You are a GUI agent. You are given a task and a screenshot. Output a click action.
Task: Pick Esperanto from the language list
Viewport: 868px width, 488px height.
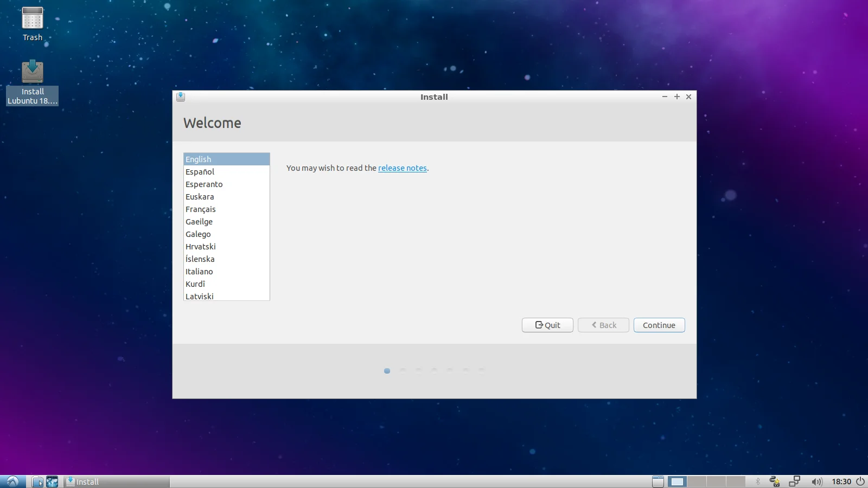204,184
